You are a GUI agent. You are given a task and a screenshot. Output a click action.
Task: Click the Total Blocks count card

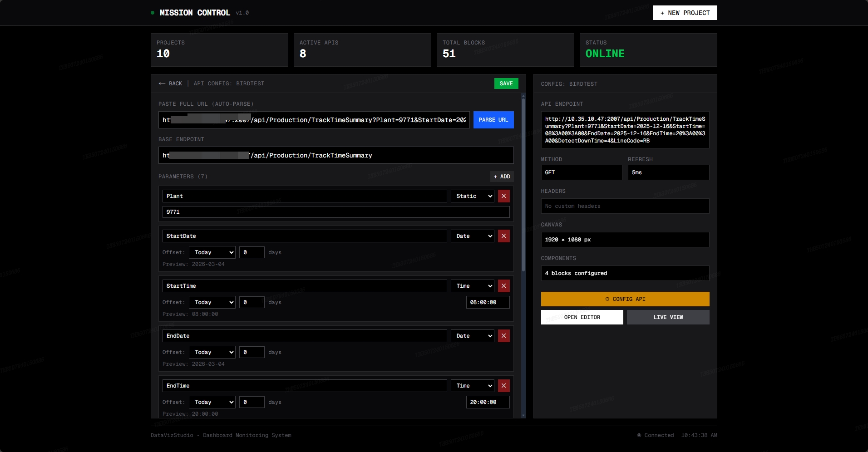click(505, 50)
